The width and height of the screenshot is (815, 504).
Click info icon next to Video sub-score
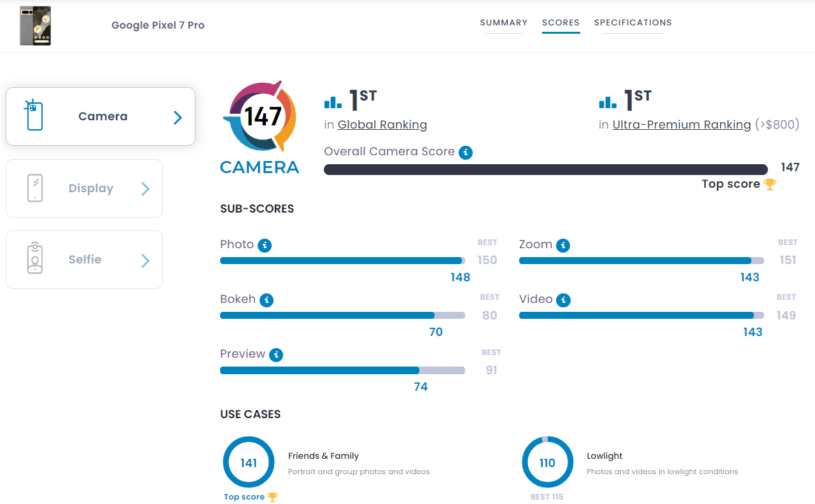(563, 300)
